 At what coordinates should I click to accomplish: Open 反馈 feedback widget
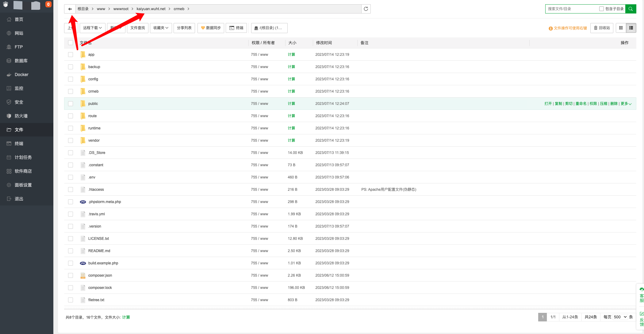pos(641,319)
